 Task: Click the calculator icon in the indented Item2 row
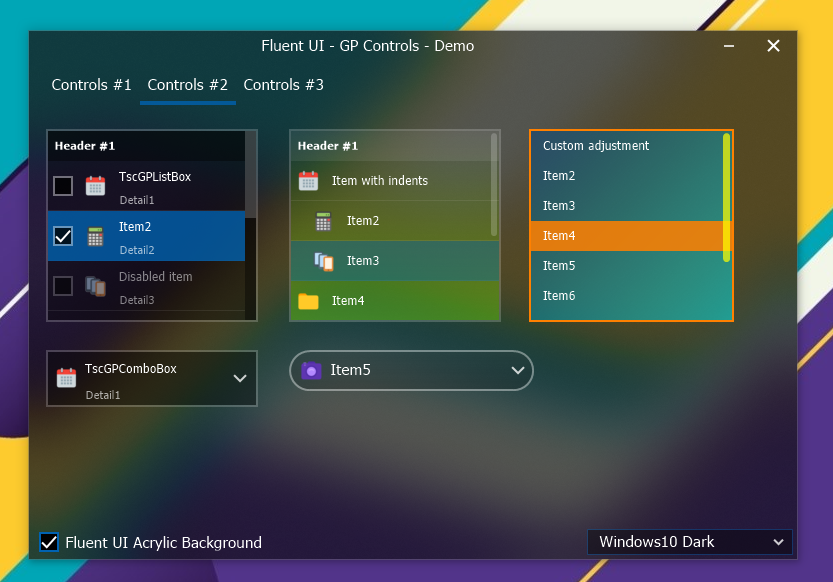coord(324,221)
